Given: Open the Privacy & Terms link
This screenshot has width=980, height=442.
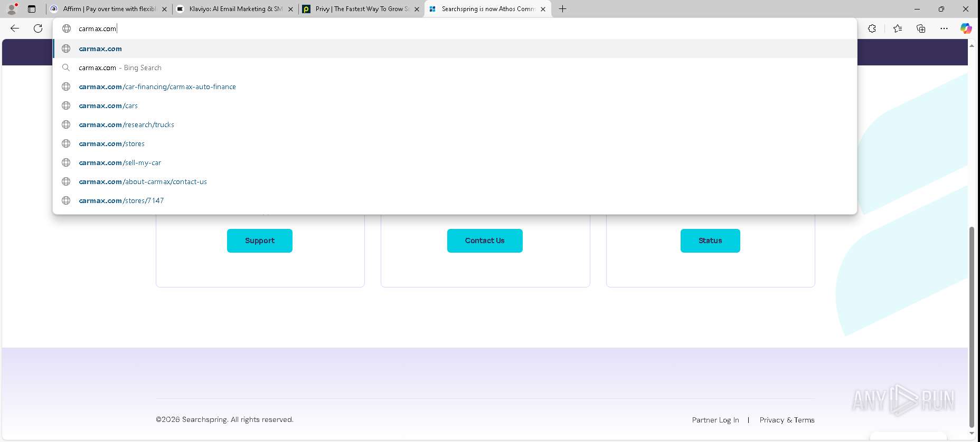Looking at the screenshot, I should (x=787, y=420).
